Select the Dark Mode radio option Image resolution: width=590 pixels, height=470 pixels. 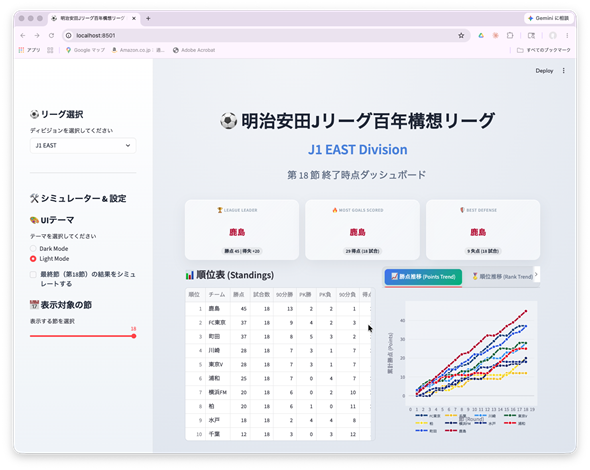point(33,248)
